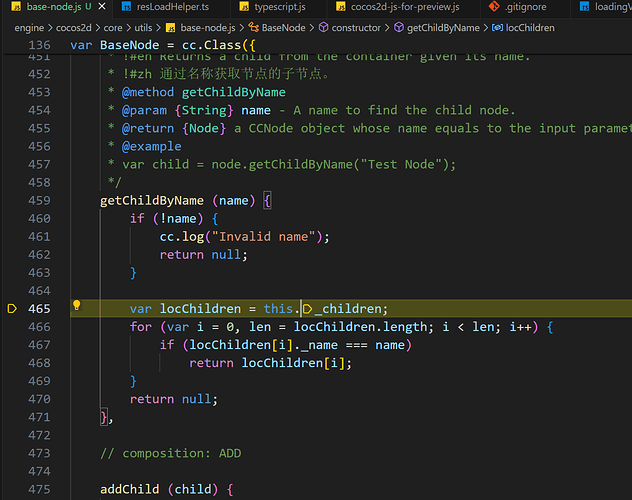Click 'return null;' on line 470
This screenshot has height=500, width=632.
pos(174,399)
